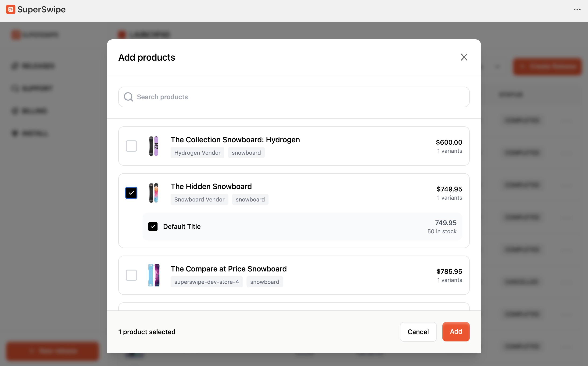Viewport: 588px width, 366px height.
Task: Check The Collection Snowboard: Hydrogen checkbox
Action: (131, 146)
